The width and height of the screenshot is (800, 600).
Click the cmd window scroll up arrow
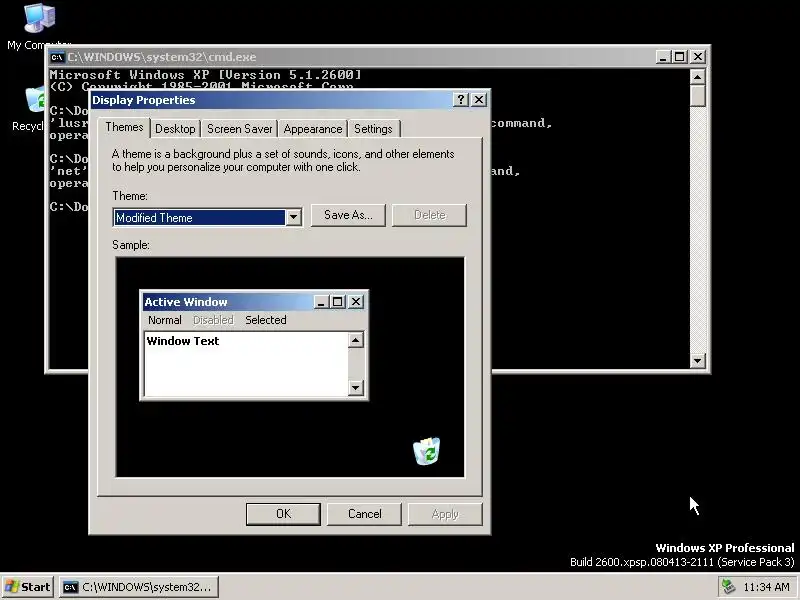pos(697,77)
